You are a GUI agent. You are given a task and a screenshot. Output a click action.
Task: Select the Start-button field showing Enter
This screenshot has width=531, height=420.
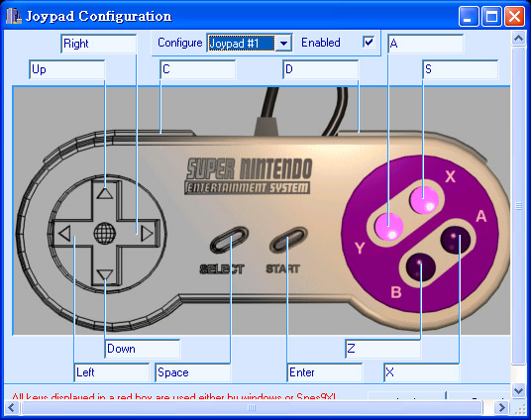click(x=325, y=372)
